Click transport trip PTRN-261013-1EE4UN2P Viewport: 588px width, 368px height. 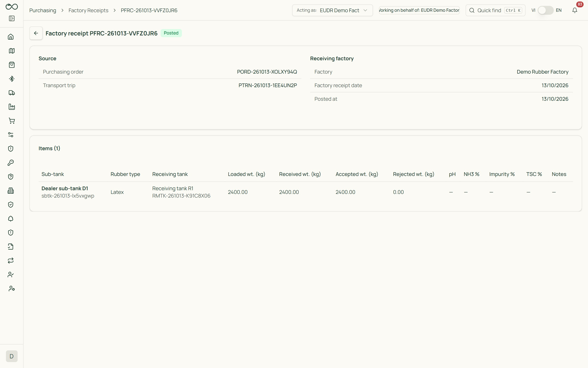point(268,85)
